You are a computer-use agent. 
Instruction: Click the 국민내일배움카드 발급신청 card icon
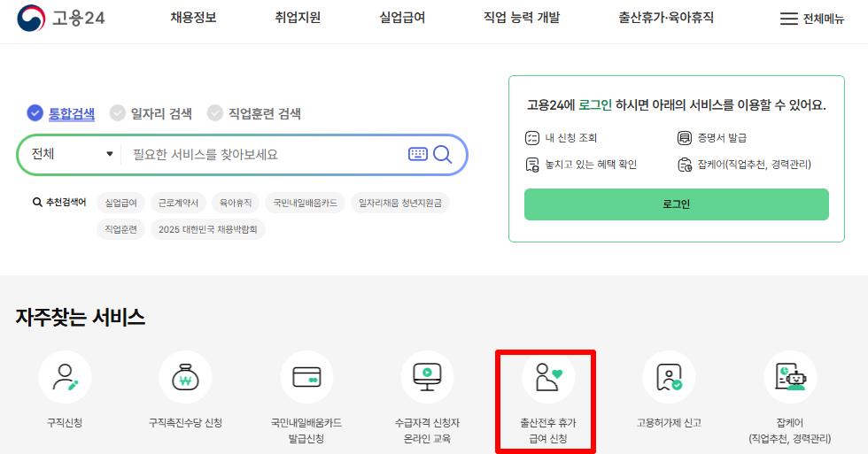(x=306, y=377)
